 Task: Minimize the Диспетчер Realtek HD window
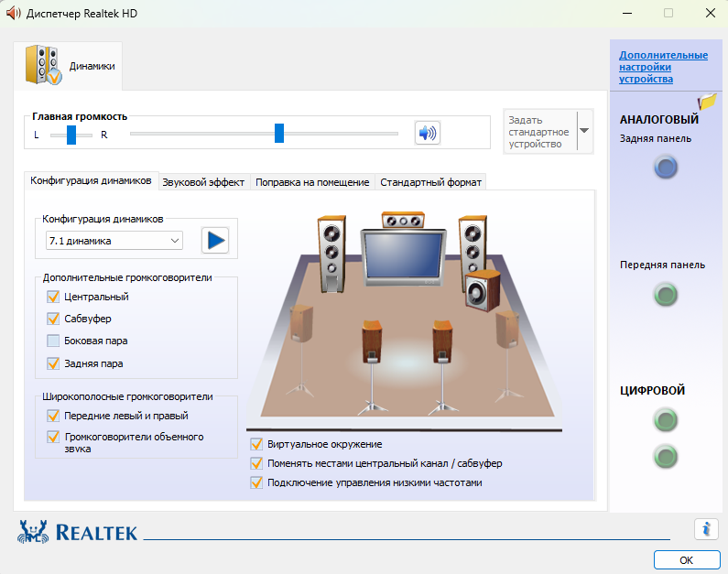point(627,13)
